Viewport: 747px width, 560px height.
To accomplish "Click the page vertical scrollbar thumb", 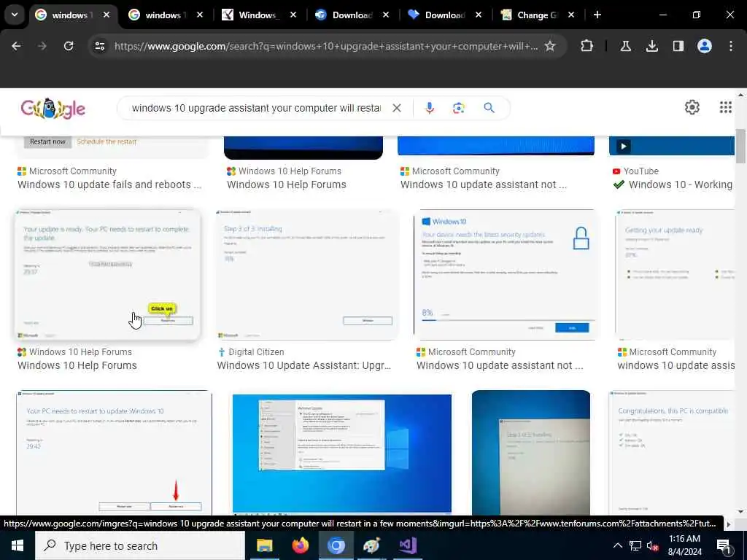I will (x=740, y=146).
